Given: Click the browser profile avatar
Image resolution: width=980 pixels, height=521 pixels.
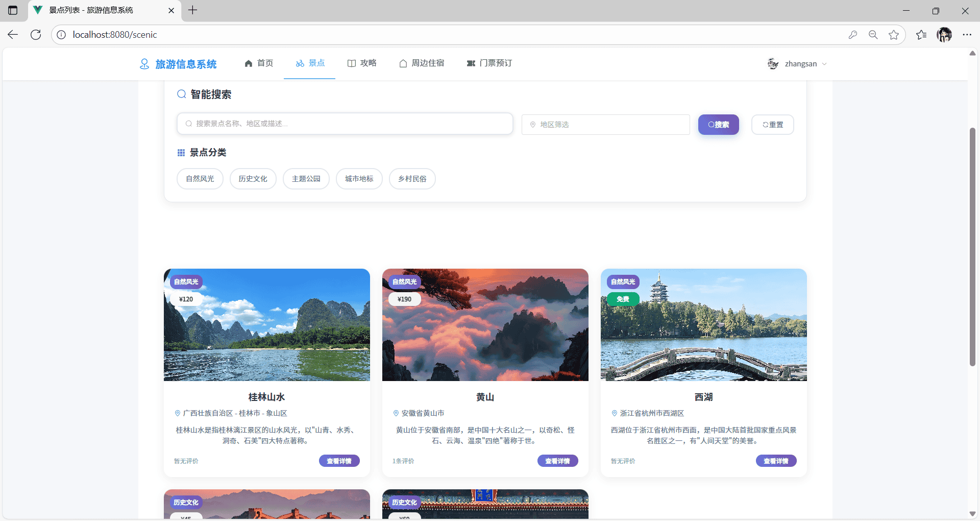Looking at the screenshot, I should (x=944, y=35).
